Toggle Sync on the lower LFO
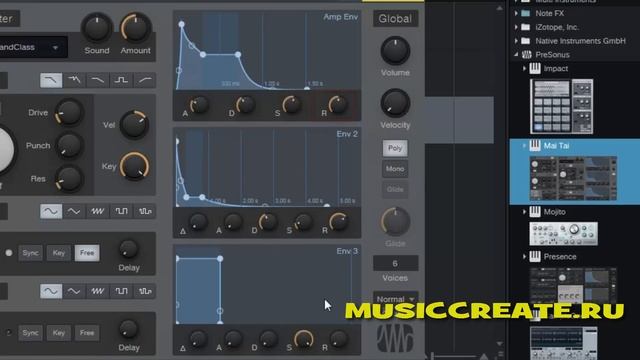 pos(31,333)
